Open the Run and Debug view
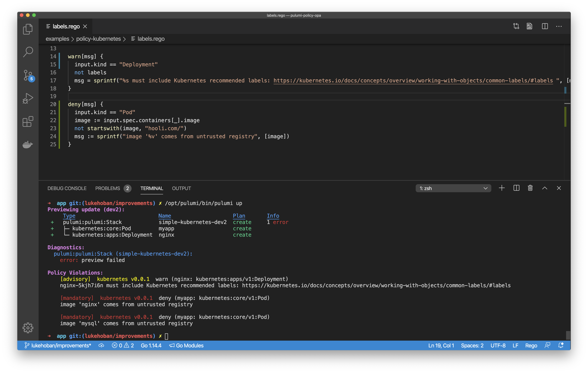 [28, 98]
